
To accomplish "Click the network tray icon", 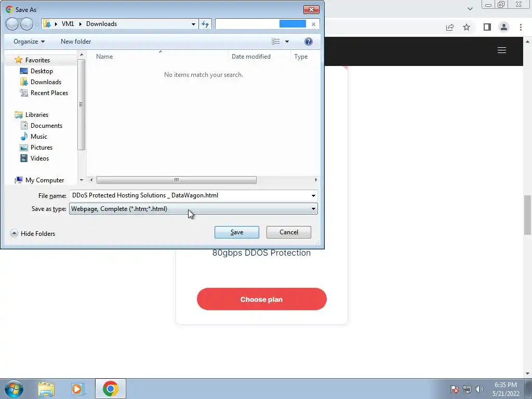I will 467,389.
